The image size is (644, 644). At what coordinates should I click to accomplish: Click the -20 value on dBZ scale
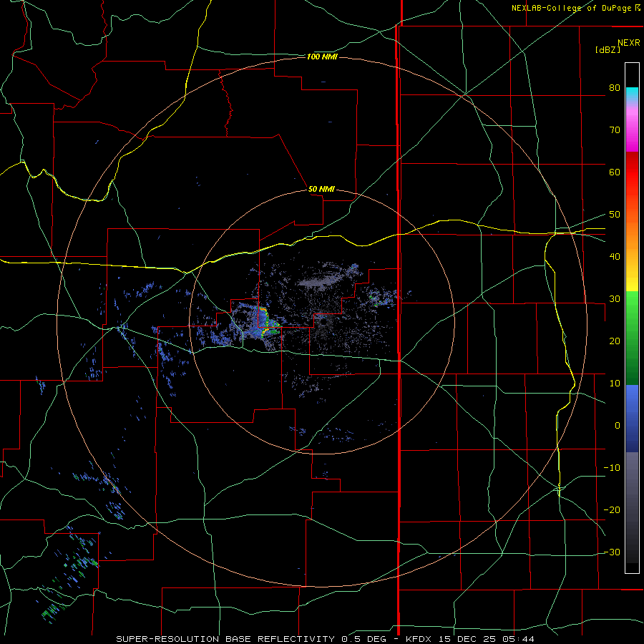[612, 509]
